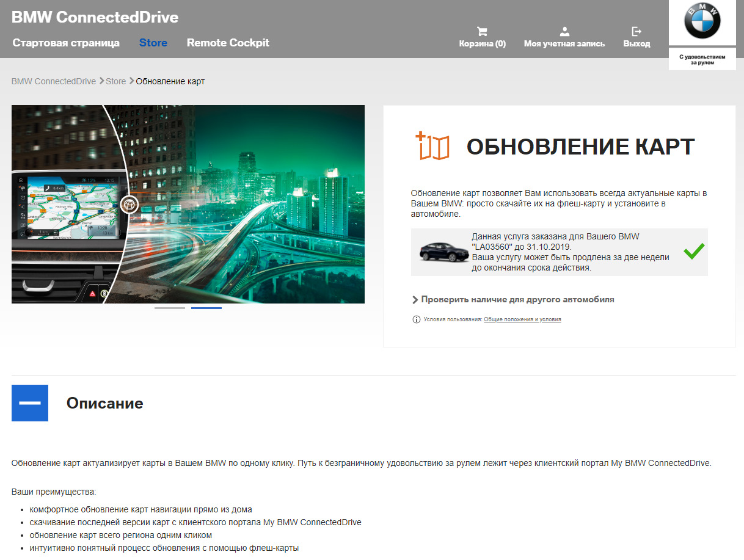Screen dimensions: 744x560
Task: Click the ОБНОВЛЕНИЕ КАРТ heading
Action: pyautogui.click(x=581, y=147)
